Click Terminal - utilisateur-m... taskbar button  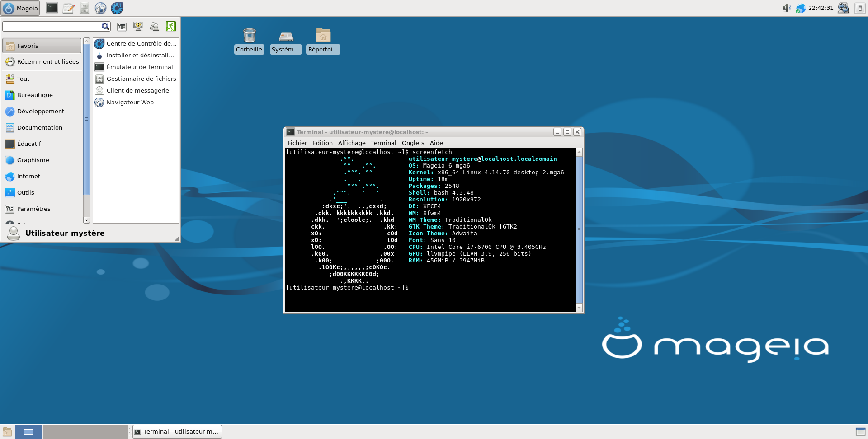click(177, 432)
